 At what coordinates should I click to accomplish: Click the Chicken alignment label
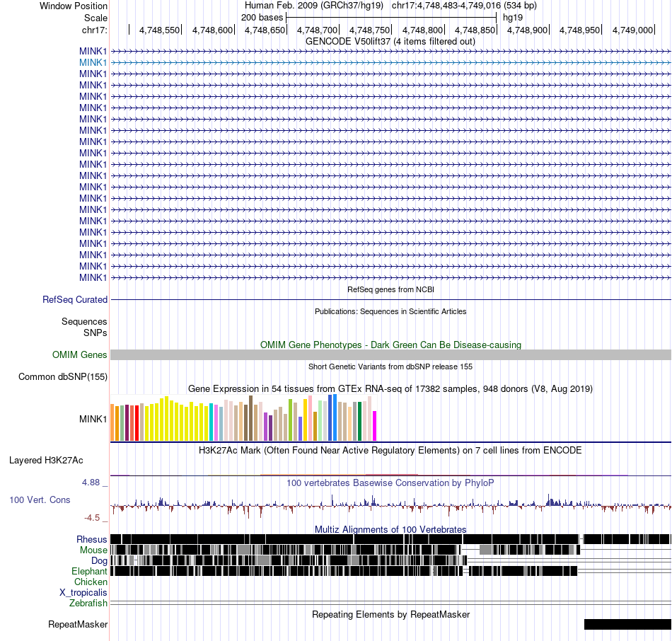pyautogui.click(x=91, y=582)
